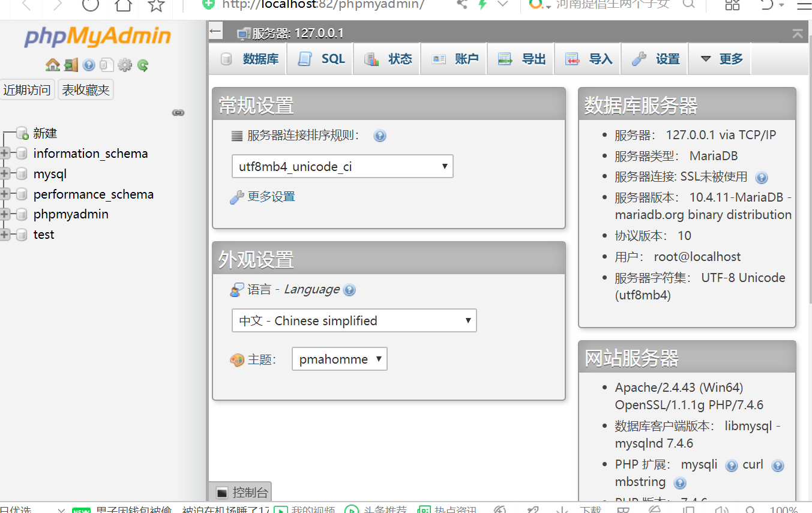The image size is (812, 513).
Task: Expand the test database node
Action: click(5, 235)
